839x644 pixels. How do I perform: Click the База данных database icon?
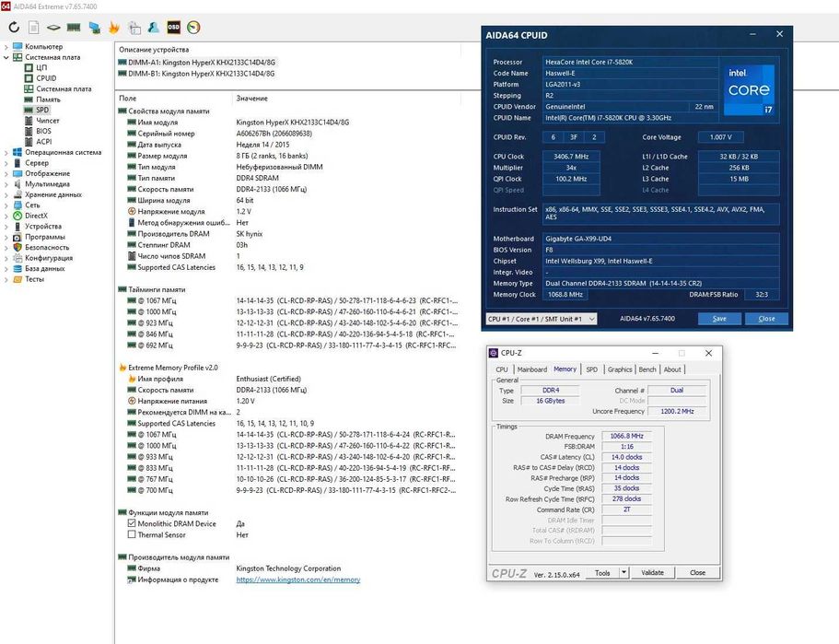17,269
